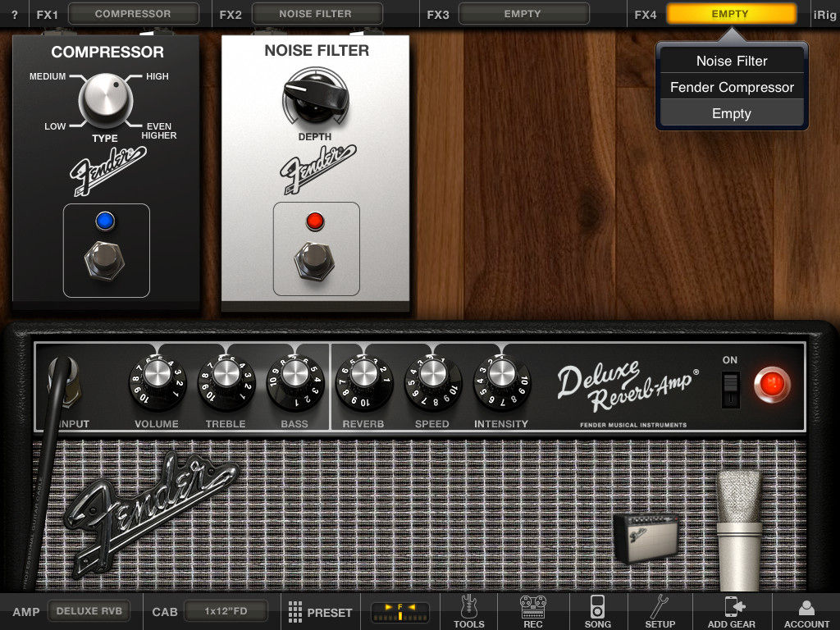The height and width of the screenshot is (630, 840).
Task: Click the CAB label in the bottom bar
Action: point(164,612)
